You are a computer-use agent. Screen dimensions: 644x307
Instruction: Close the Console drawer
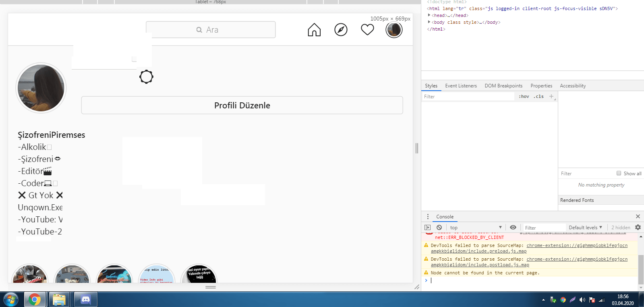point(638,216)
